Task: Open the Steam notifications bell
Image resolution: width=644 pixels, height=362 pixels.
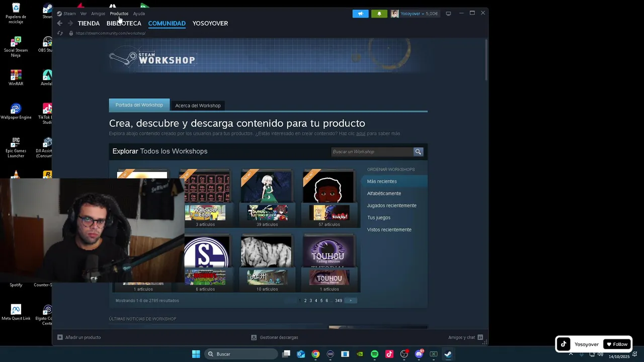Action: 379,14
